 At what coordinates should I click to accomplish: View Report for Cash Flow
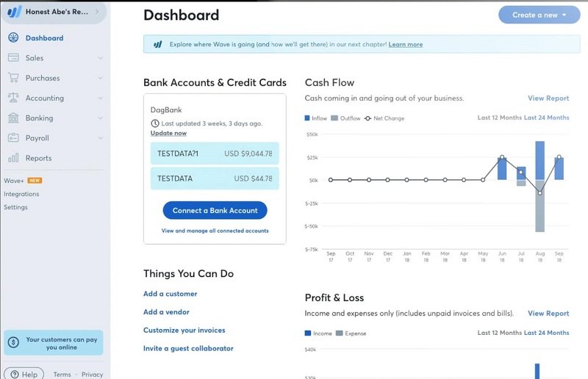coord(548,98)
